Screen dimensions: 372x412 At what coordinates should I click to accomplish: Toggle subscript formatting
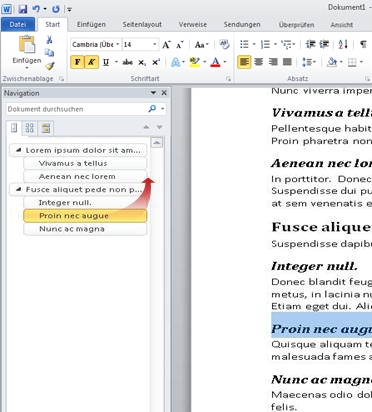click(142, 62)
